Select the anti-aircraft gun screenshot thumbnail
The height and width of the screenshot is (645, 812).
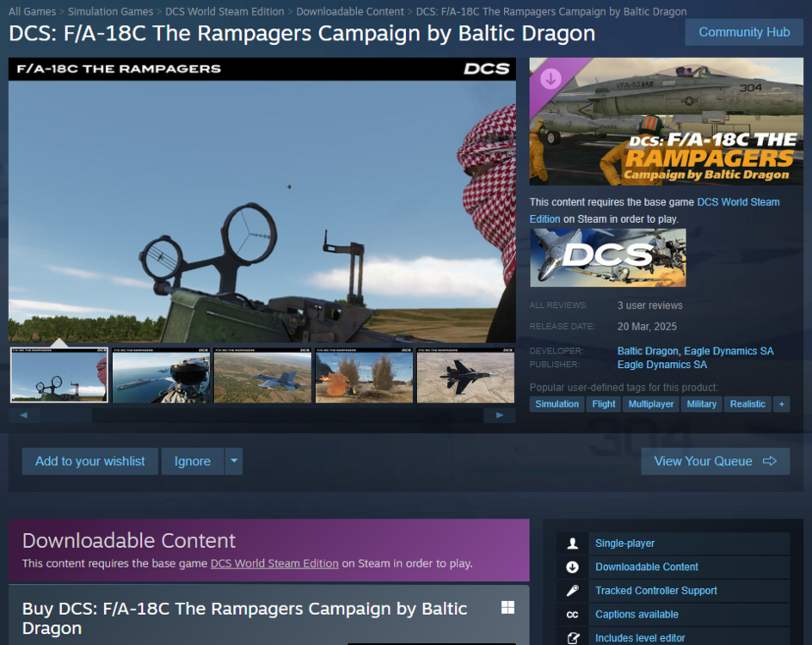point(59,375)
